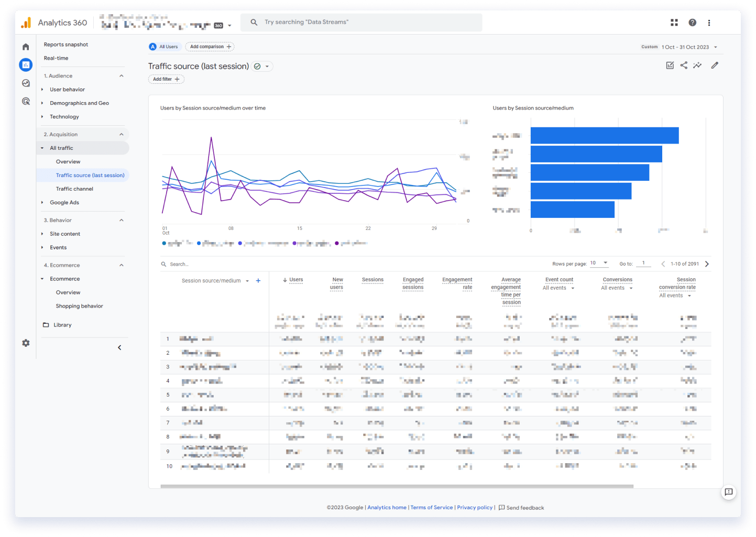The width and height of the screenshot is (756, 537).
Task: Open the report status checkmark dropdown
Action: (x=262, y=67)
